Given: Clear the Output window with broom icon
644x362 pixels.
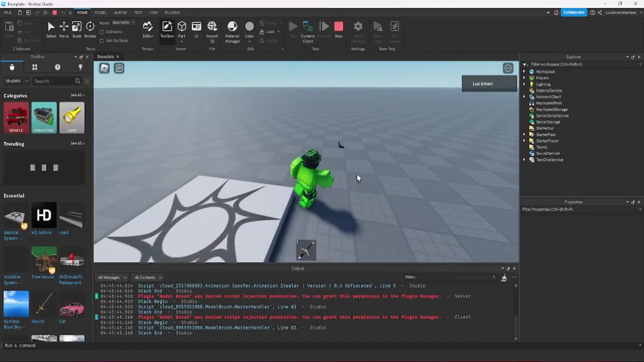Looking at the screenshot, I should pos(504,278).
